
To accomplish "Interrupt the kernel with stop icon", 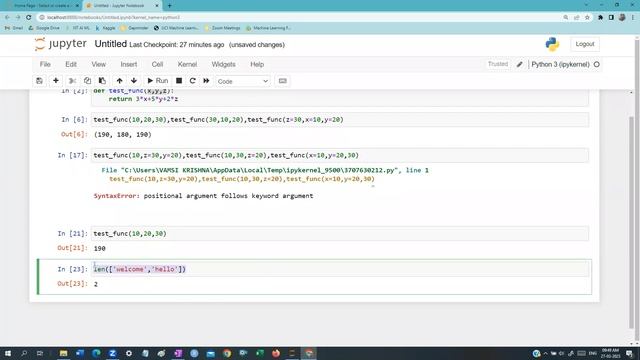I will coord(179,81).
